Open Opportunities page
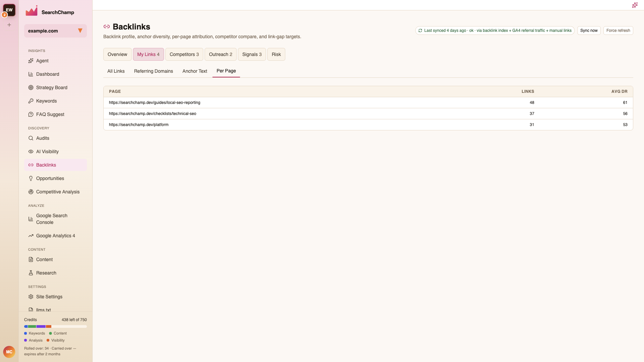 pyautogui.click(x=55, y=178)
